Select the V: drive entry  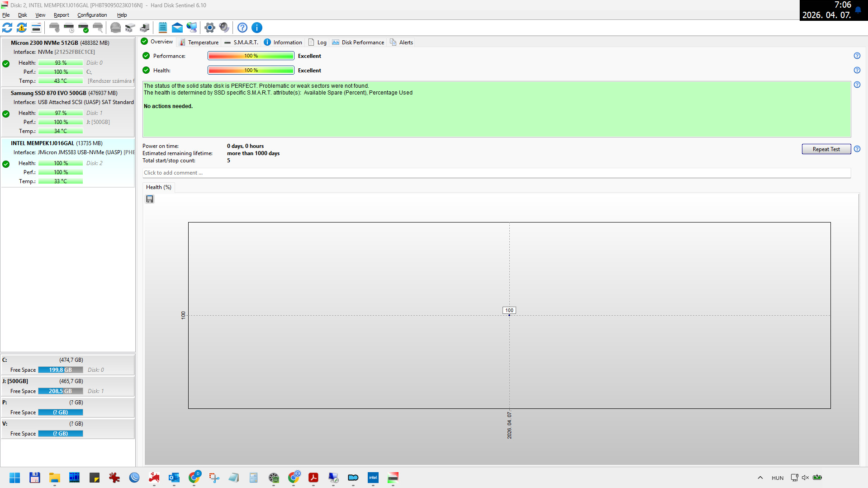pos(68,429)
